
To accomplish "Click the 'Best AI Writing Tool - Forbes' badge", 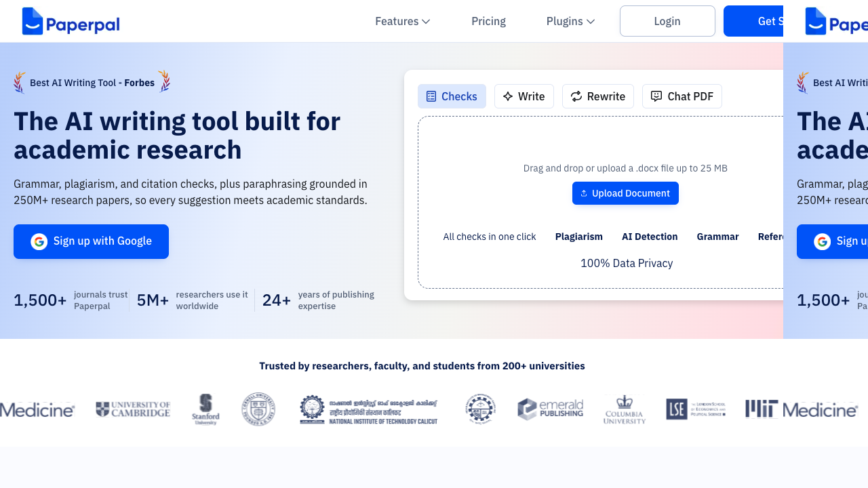I will [x=92, y=83].
